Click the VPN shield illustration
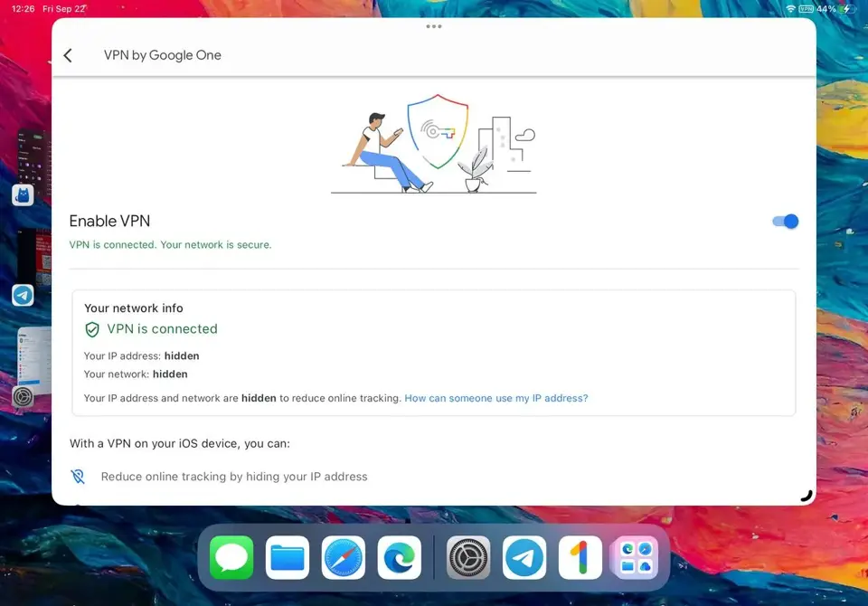 (x=438, y=131)
